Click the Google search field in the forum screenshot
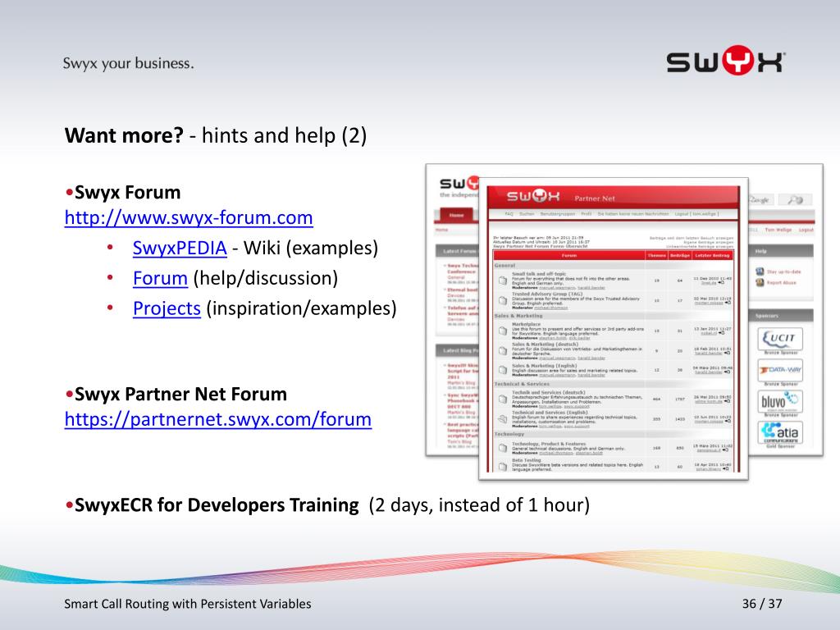The height and width of the screenshot is (630, 840). tap(761, 200)
